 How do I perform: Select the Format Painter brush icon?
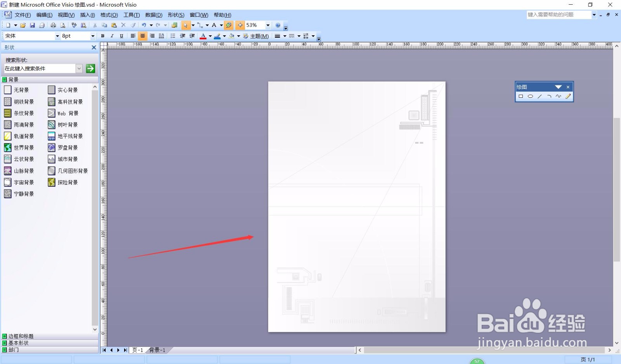pyautogui.click(x=133, y=25)
